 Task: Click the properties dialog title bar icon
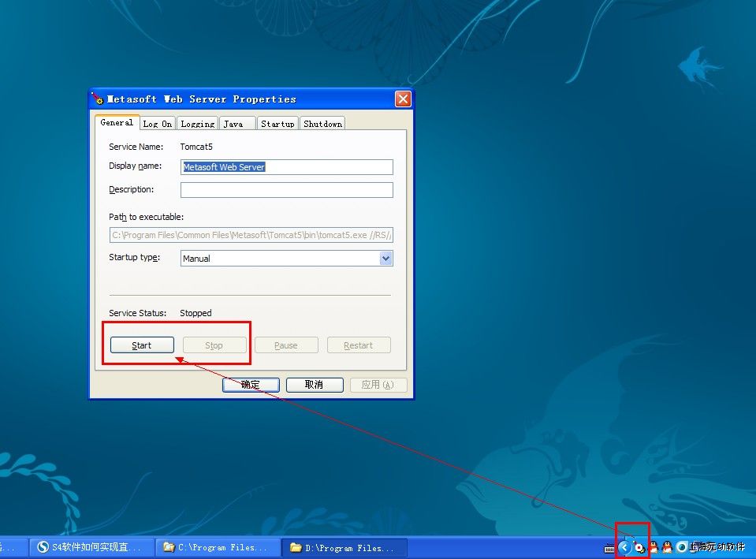point(98,99)
